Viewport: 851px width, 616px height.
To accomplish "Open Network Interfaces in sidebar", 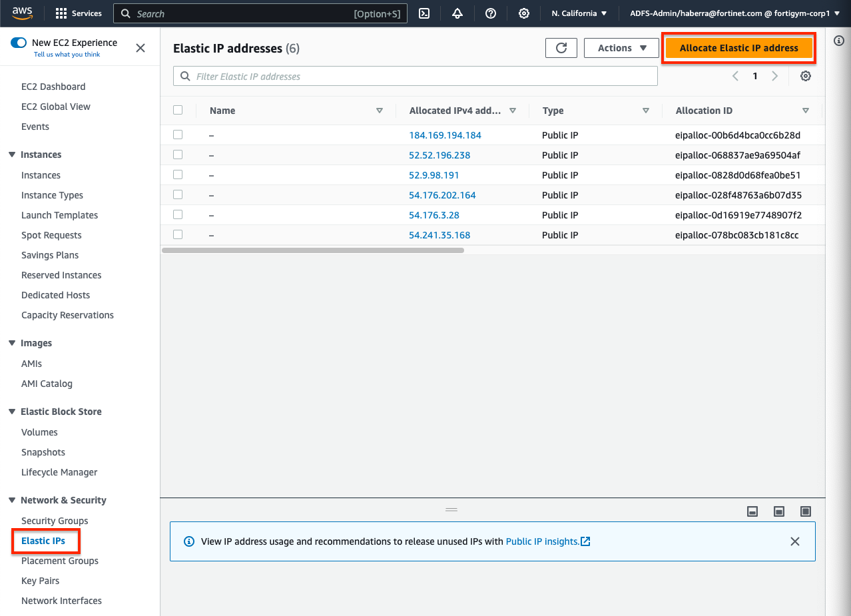I will [61, 601].
